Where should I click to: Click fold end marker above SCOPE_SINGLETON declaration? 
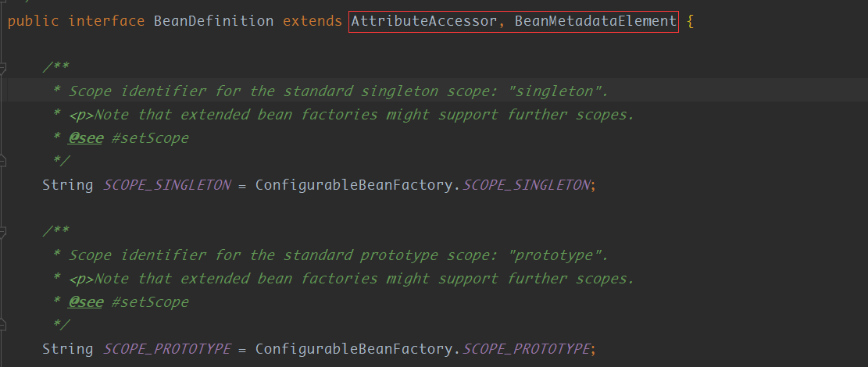coord(3,161)
